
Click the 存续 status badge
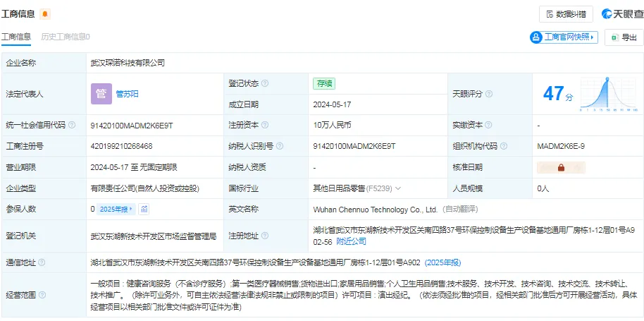tap(324, 83)
